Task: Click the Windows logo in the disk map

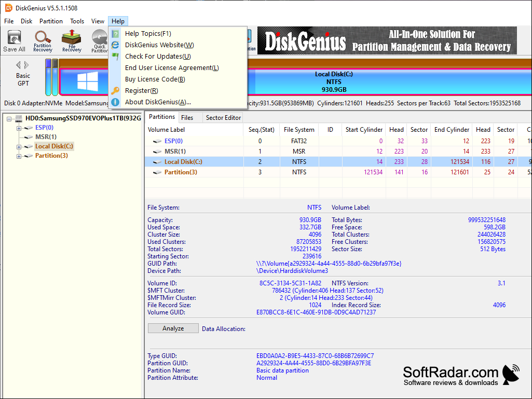Action: pos(88,81)
